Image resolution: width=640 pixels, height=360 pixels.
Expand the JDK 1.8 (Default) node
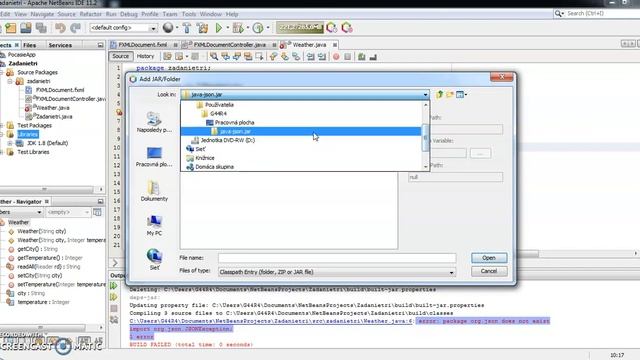(x=10, y=143)
